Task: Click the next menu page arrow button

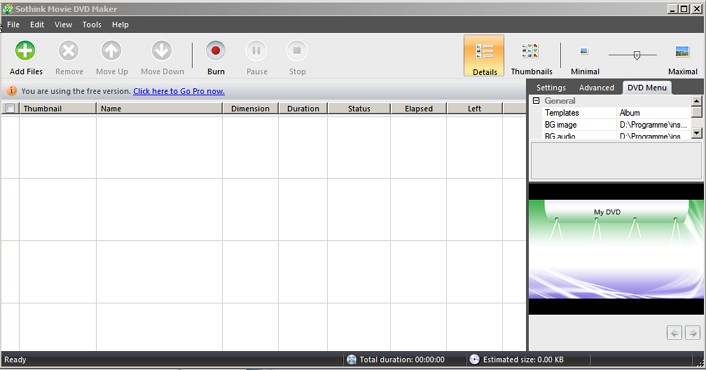Action: pyautogui.click(x=692, y=333)
